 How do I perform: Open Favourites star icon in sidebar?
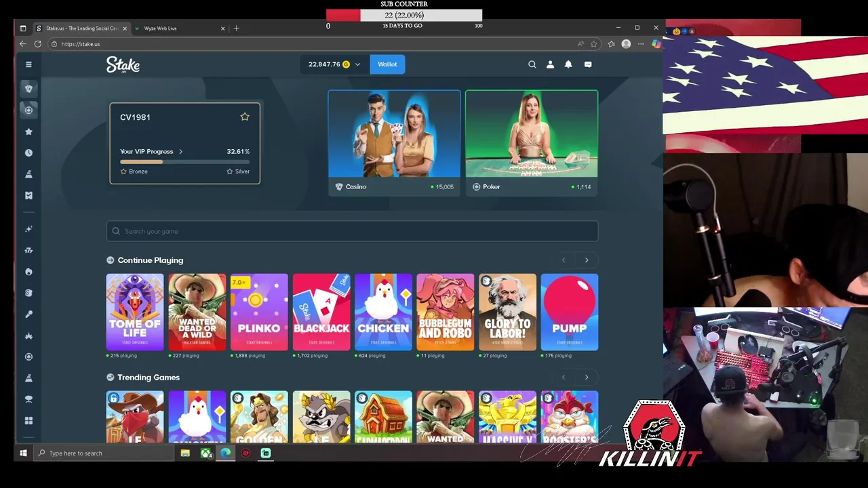[28, 131]
